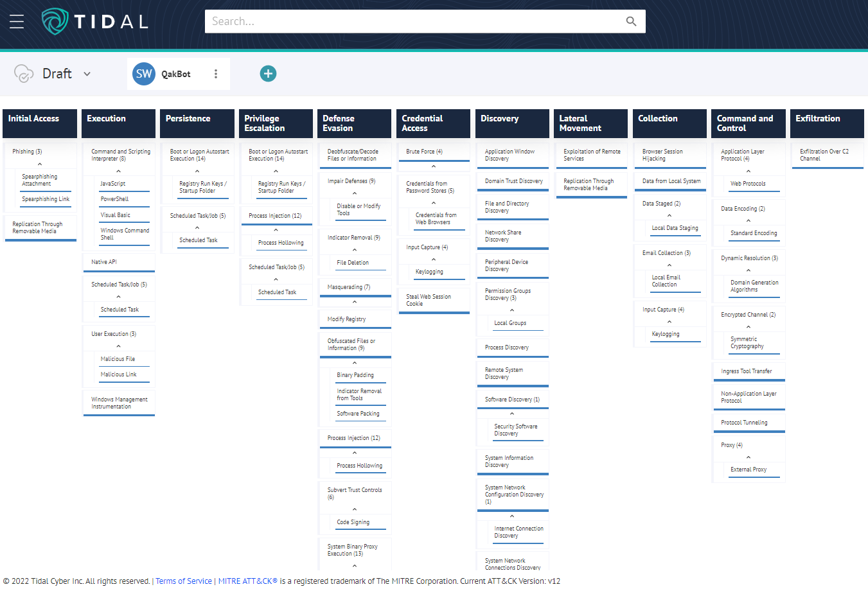
Task: Click Domain Trust Discovery technique
Action: click(512, 182)
